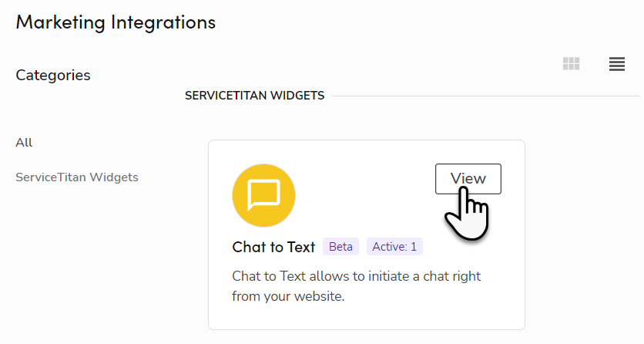Viewport: 644px width, 344px height.
Task: Click the divider line beside section header
Action: (485, 96)
